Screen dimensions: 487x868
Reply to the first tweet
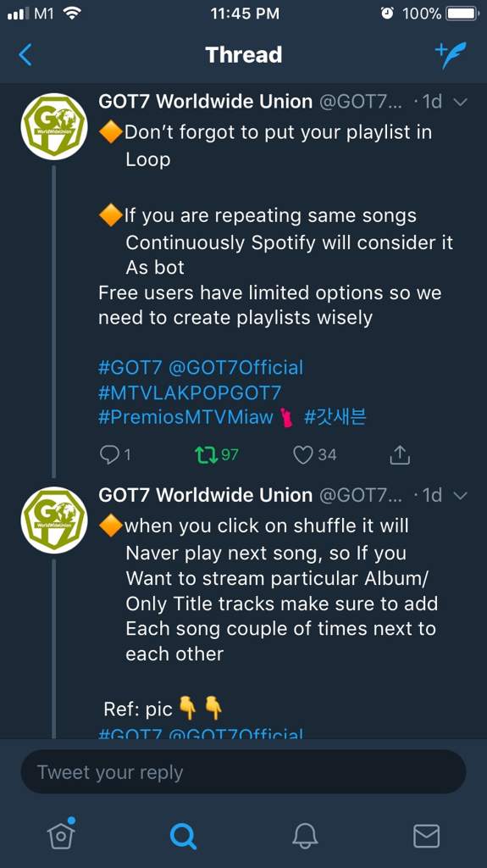115,455
